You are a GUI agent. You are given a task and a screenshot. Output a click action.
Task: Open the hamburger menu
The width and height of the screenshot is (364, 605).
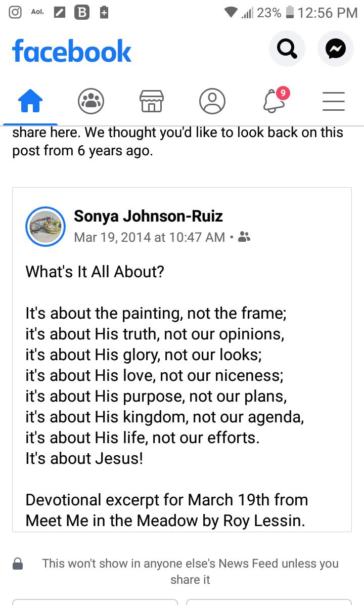pos(334,101)
